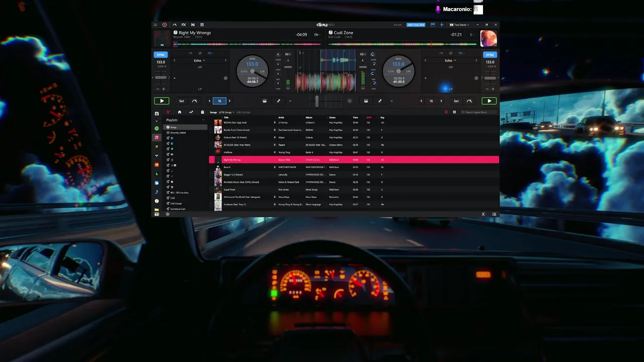The height and width of the screenshot is (362, 644).
Task: Open the sampler grid icon in top toolbar
Action: (x=202, y=25)
